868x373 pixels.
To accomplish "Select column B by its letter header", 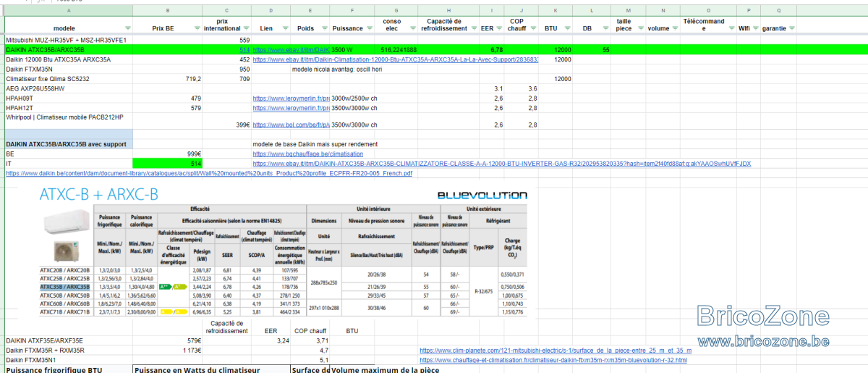I will [x=168, y=10].
